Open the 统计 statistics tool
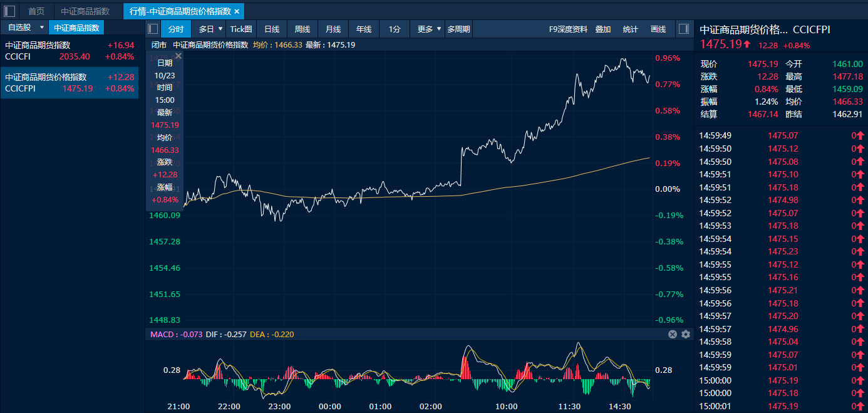This screenshot has height=413, width=868. point(631,29)
